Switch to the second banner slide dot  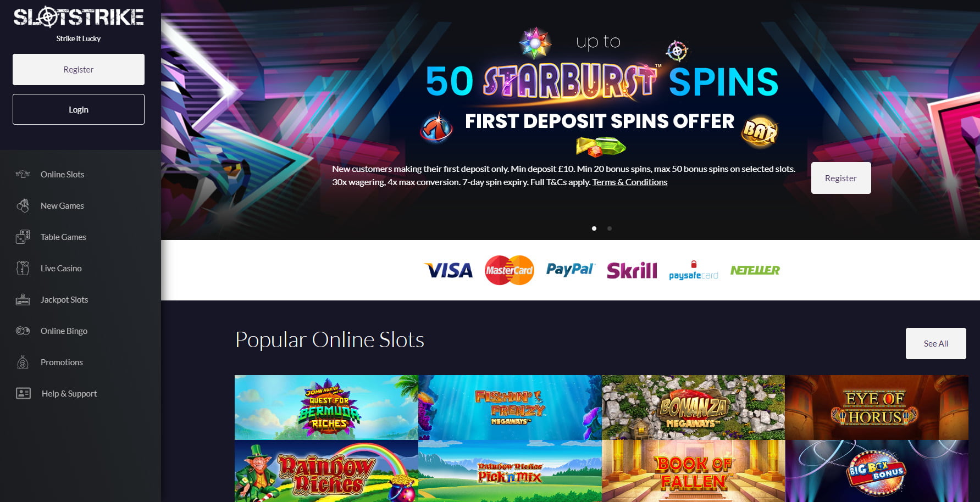[610, 228]
